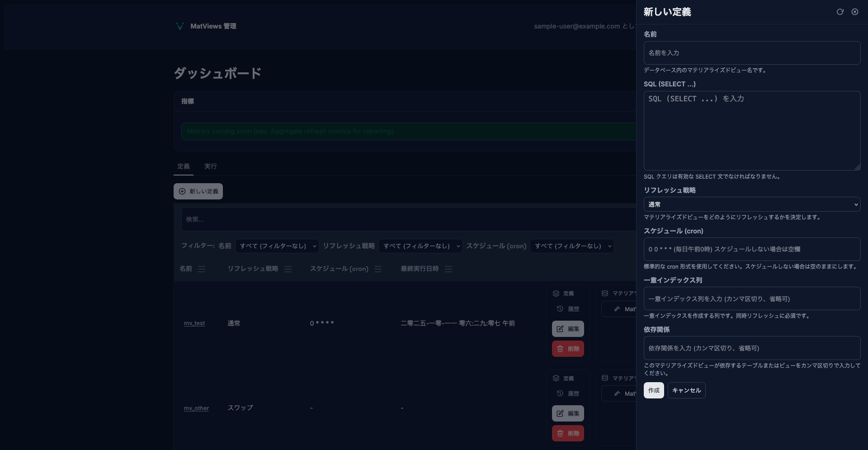Click 履歴 history for mv_test row
The image size is (868, 450).
[568, 309]
